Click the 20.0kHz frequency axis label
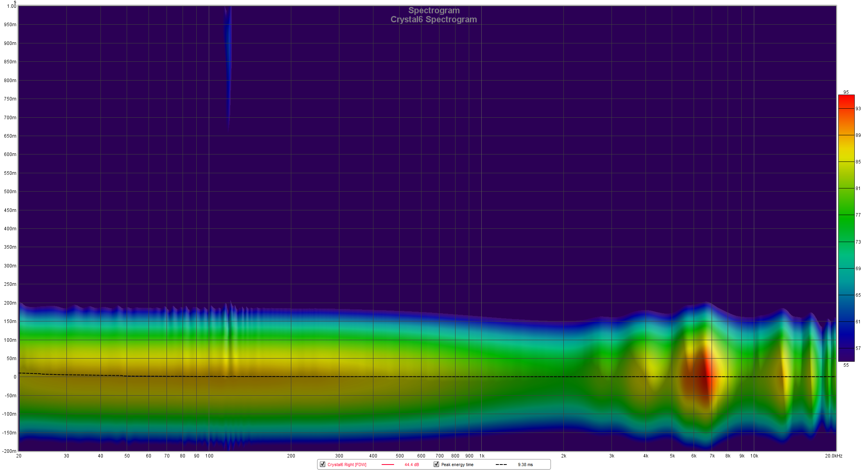 [833, 456]
